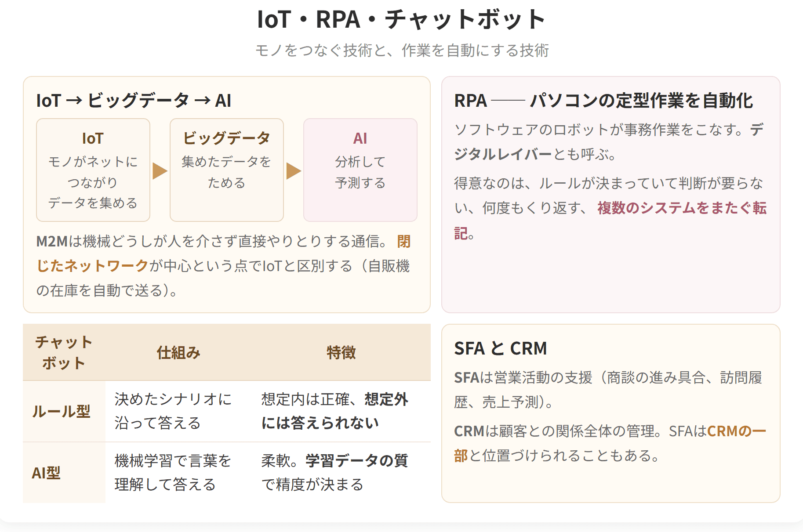This screenshot has width=803, height=532.
Task: Click the main title "IoT・RPA・チャットボット"
Action: click(x=401, y=19)
